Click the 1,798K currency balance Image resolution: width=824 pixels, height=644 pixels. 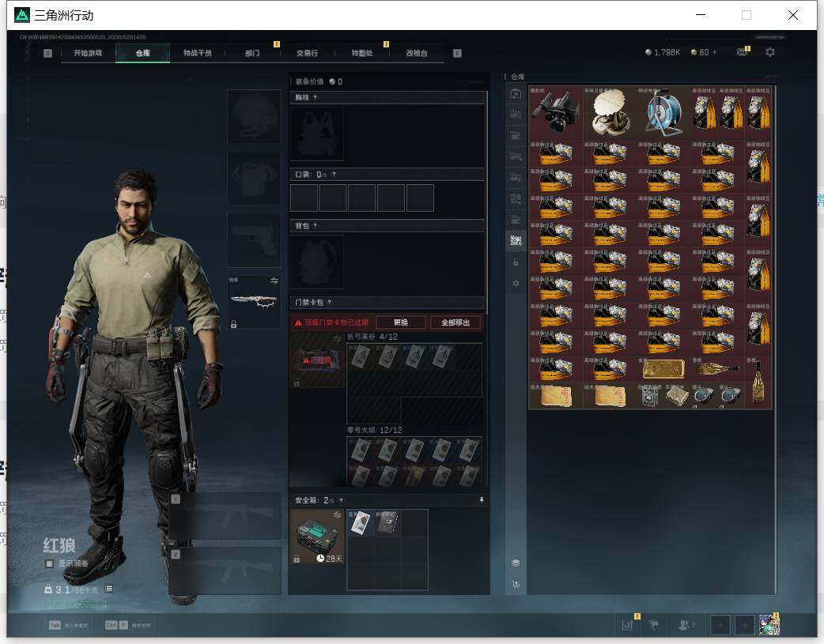pyautogui.click(x=663, y=52)
